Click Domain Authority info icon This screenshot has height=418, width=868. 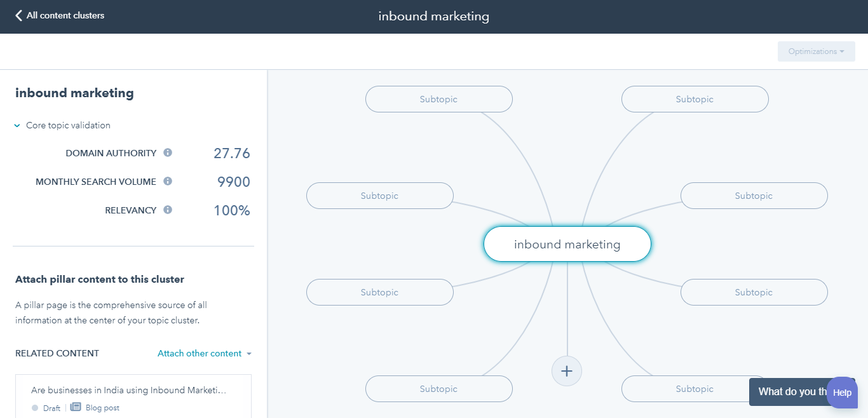[168, 152]
